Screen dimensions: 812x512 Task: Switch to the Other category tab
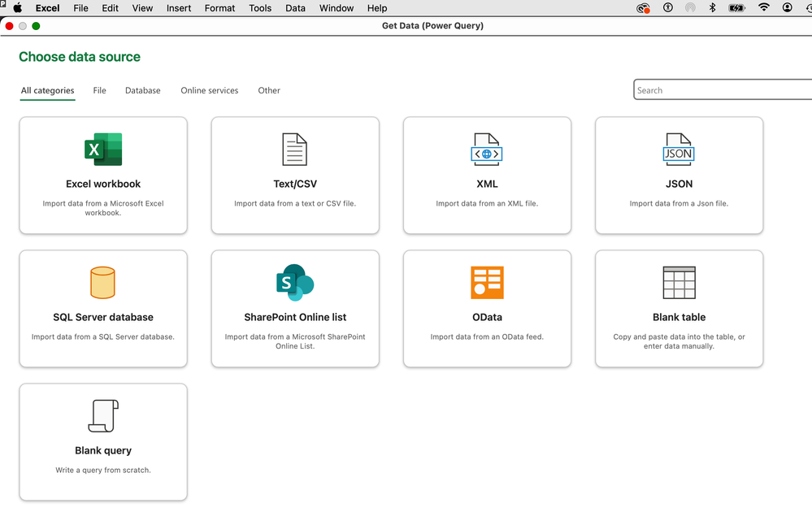coord(269,90)
